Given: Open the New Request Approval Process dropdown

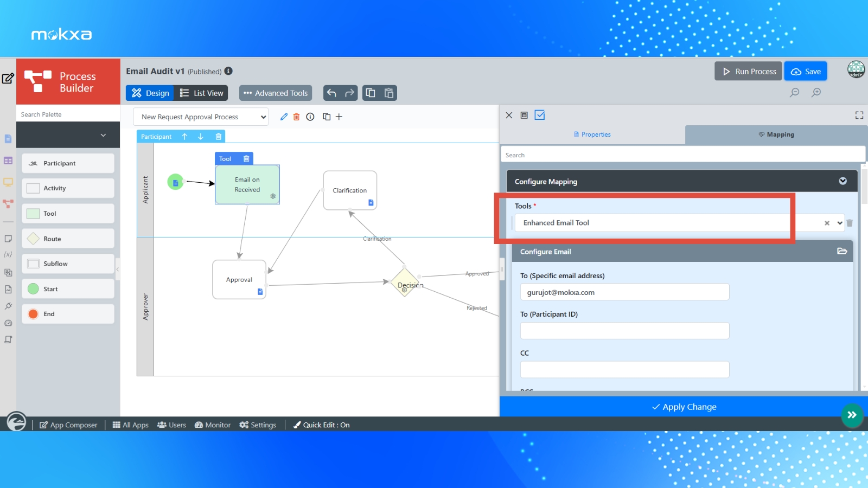Looking at the screenshot, I should pyautogui.click(x=201, y=117).
